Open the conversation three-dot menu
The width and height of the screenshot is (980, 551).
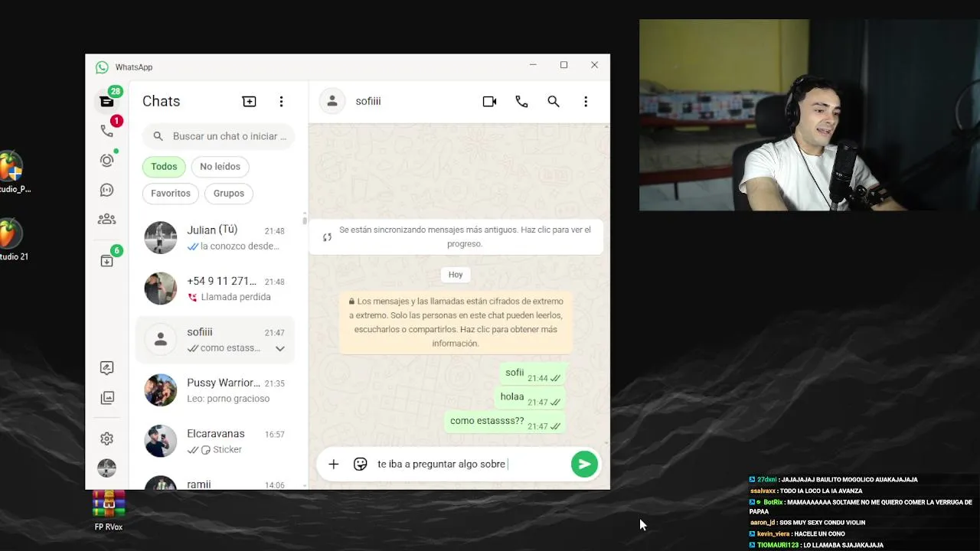586,101
